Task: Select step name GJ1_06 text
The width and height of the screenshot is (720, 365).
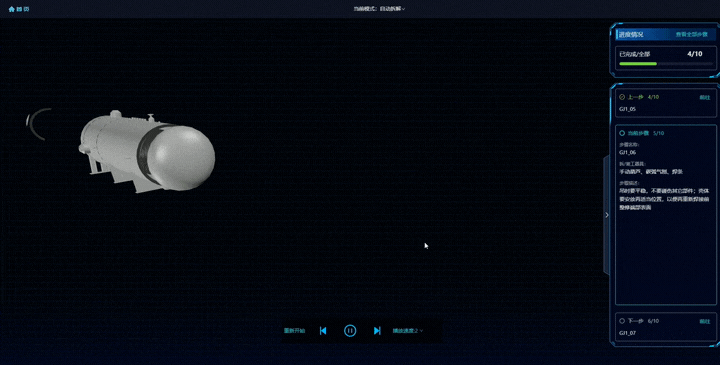Action: pyautogui.click(x=627, y=152)
